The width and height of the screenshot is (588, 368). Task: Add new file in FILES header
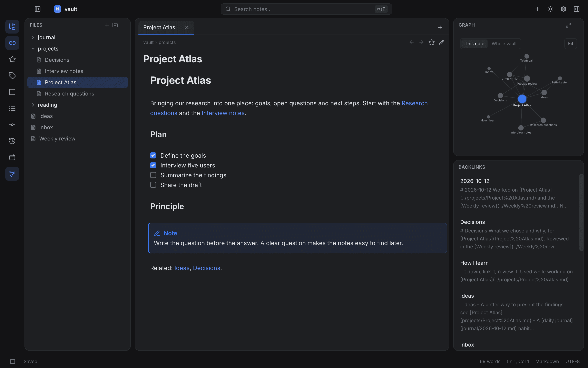coord(107,25)
